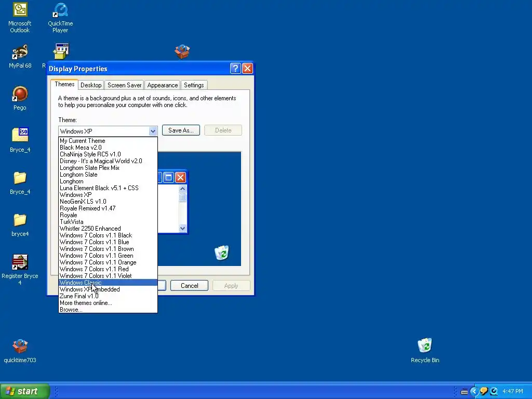Choose Longhorn Slate Plex Mix theme
Screen dimensions: 532x399
coord(108,168)
